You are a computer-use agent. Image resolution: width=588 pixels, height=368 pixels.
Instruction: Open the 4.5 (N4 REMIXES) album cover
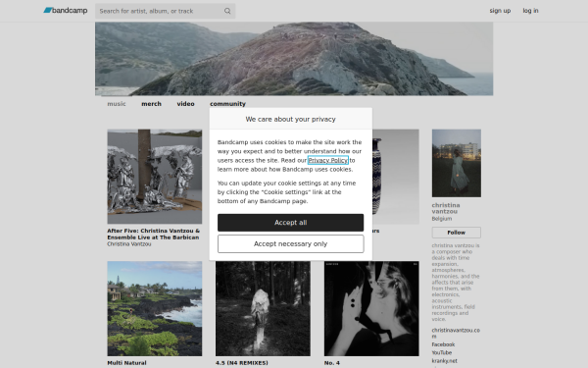point(263,309)
